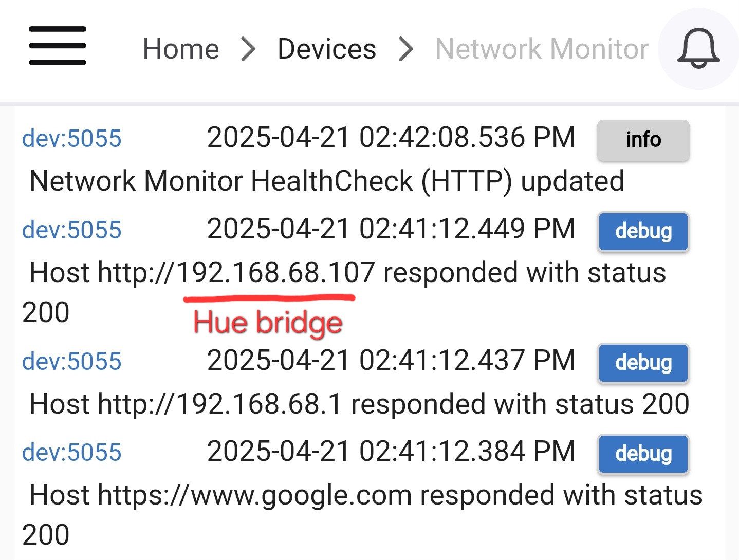739x560 pixels.
Task: Click timestamp 2025-04-21 02:42:08.536 PM
Action: click(x=391, y=138)
